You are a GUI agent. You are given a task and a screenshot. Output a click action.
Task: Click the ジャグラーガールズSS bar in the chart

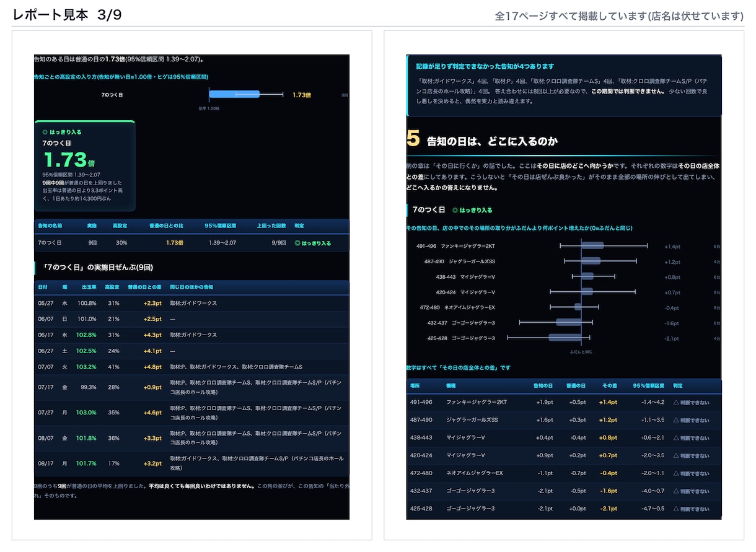[x=591, y=261]
